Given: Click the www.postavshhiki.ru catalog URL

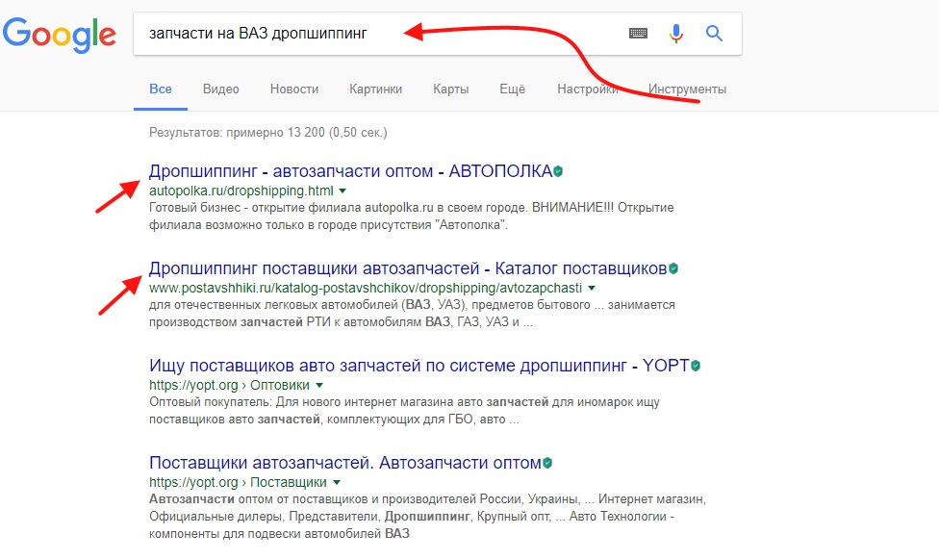Looking at the screenshot, I should 366,288.
